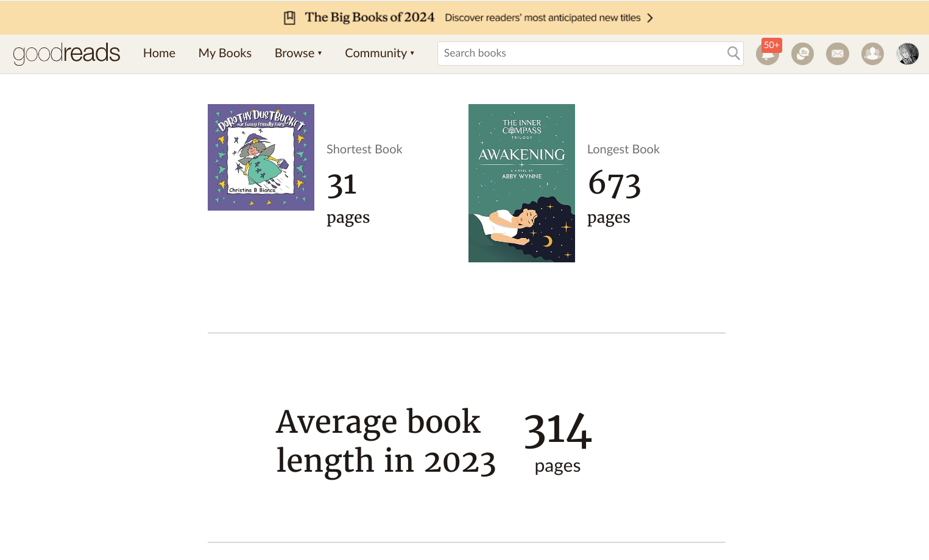This screenshot has height=560, width=929.
Task: Open the My Books page
Action: (x=225, y=54)
